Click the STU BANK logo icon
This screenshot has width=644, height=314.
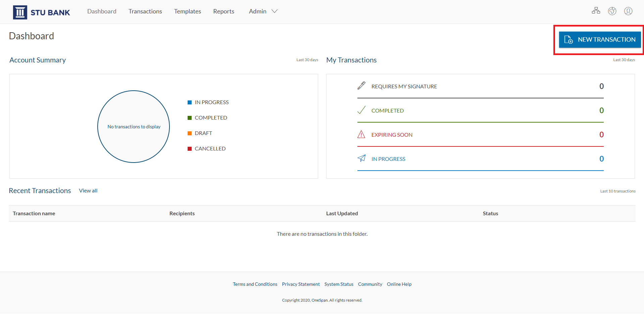(x=20, y=12)
